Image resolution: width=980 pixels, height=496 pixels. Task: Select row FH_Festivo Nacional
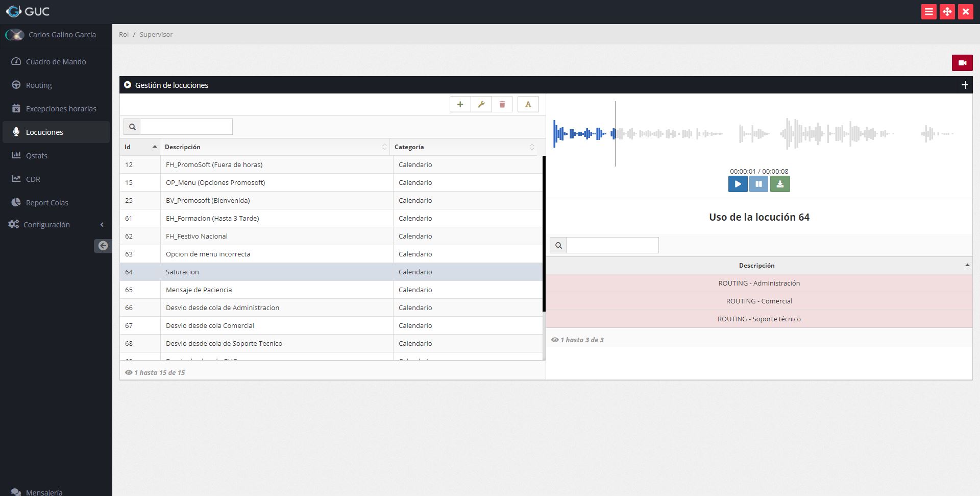tap(331, 236)
